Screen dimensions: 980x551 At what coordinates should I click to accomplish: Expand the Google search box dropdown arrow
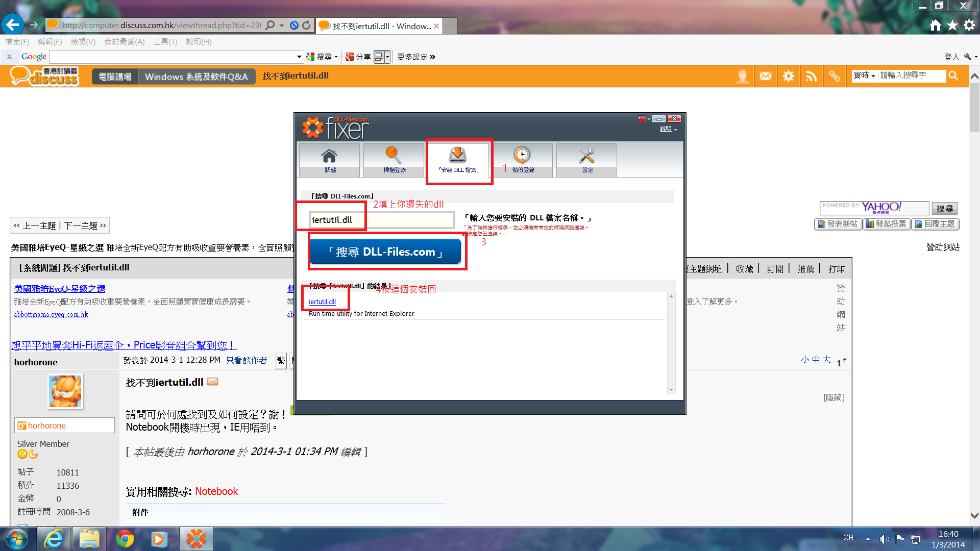pyautogui.click(x=299, y=57)
